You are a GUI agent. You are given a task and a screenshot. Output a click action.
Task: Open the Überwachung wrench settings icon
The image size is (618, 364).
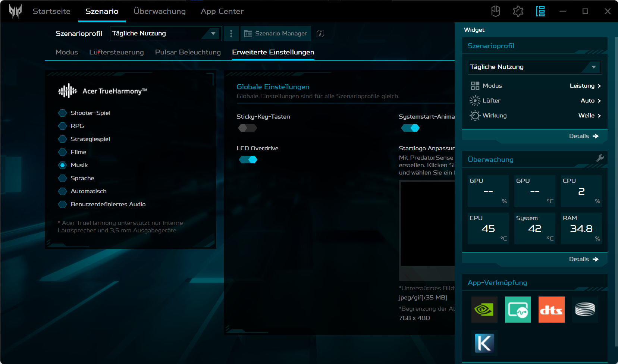pos(600,158)
